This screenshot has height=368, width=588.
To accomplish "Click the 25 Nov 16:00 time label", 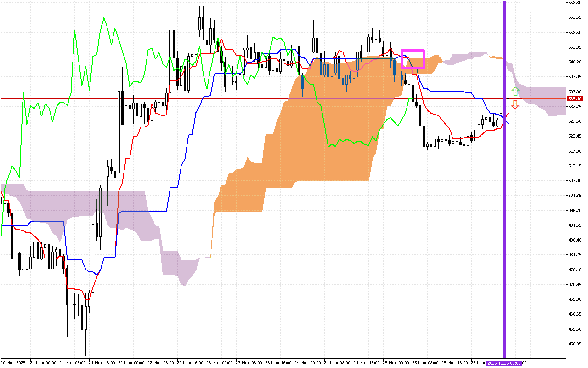I will (455, 363).
